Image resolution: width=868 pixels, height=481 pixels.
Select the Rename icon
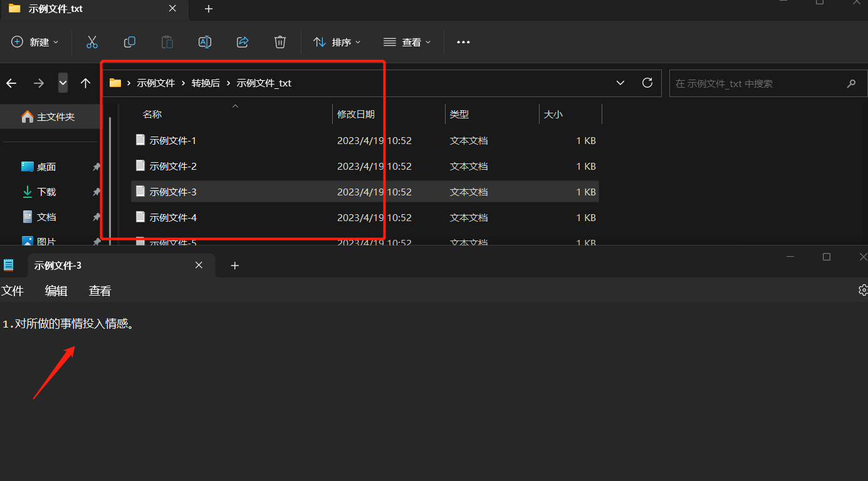point(204,42)
